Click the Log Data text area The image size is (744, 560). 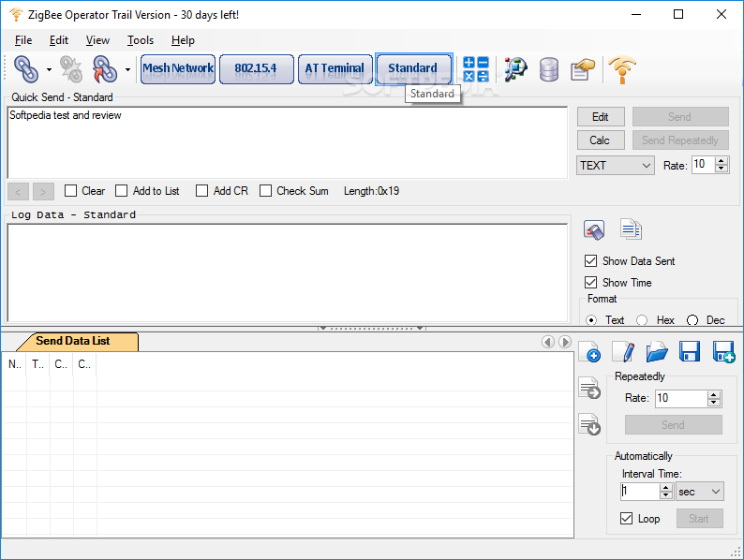point(287,273)
